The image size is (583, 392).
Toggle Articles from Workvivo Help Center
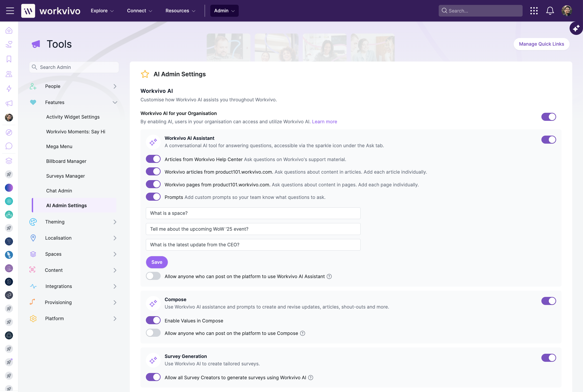click(153, 159)
